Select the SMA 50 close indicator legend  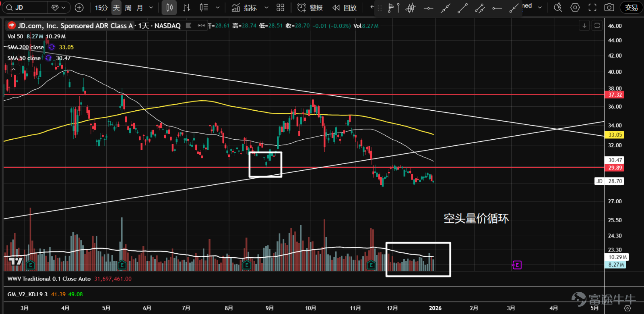pos(24,58)
